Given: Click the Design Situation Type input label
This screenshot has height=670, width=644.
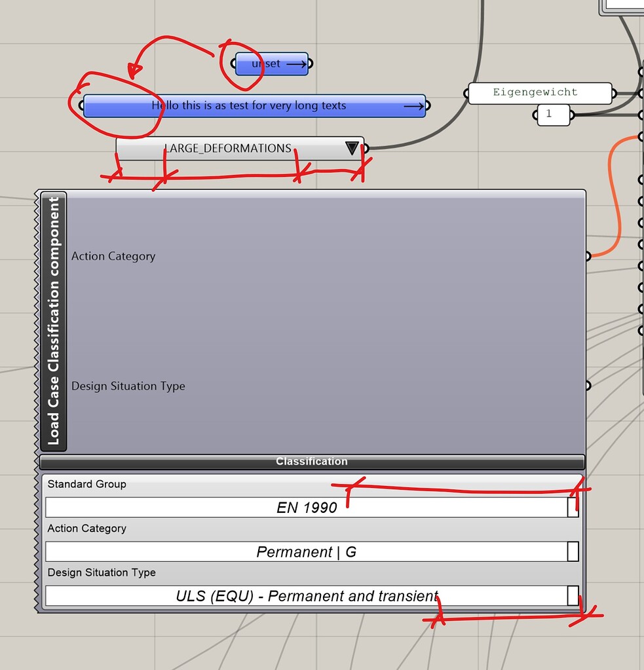Looking at the screenshot, I should (x=128, y=386).
